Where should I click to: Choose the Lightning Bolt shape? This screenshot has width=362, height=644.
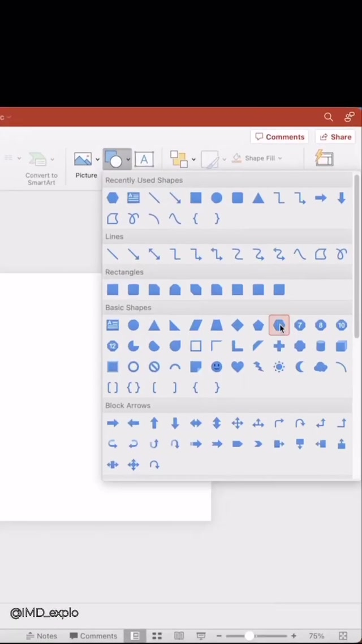(x=258, y=367)
